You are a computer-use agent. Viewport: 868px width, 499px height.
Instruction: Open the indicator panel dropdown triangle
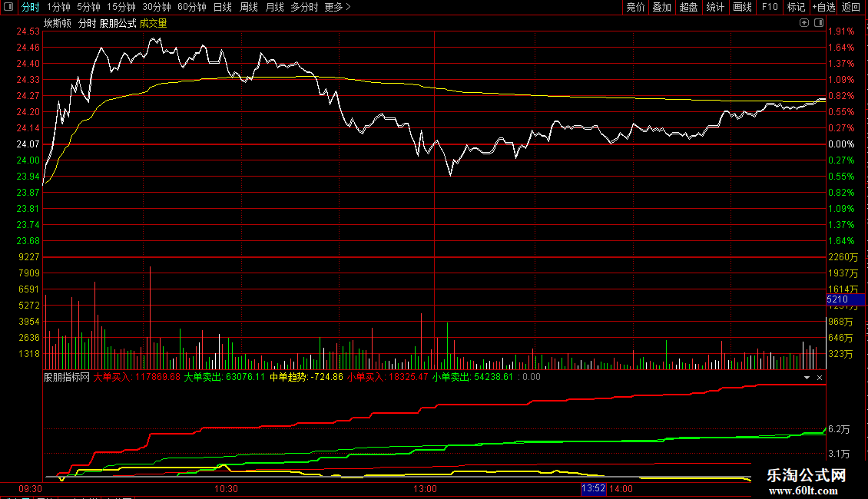[x=807, y=377]
